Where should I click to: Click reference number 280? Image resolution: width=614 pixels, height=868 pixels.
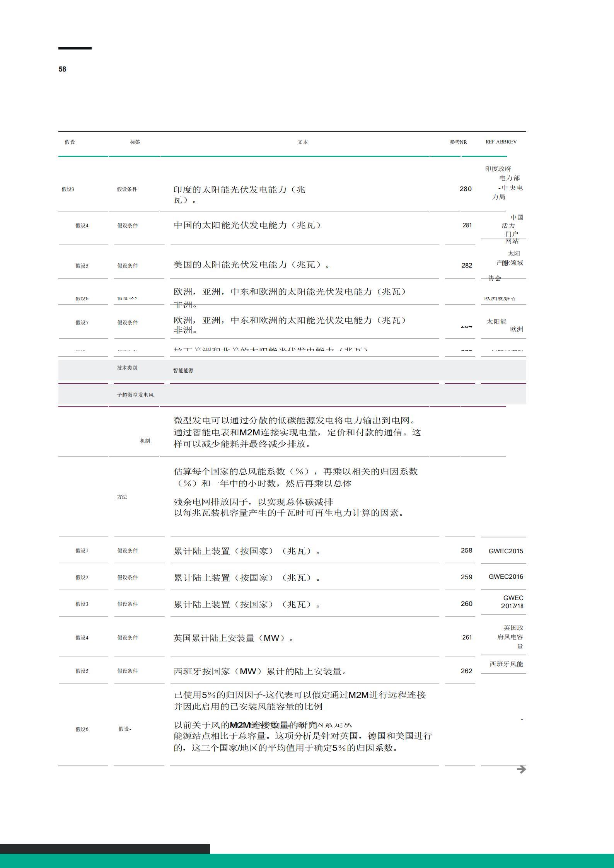[x=466, y=189]
